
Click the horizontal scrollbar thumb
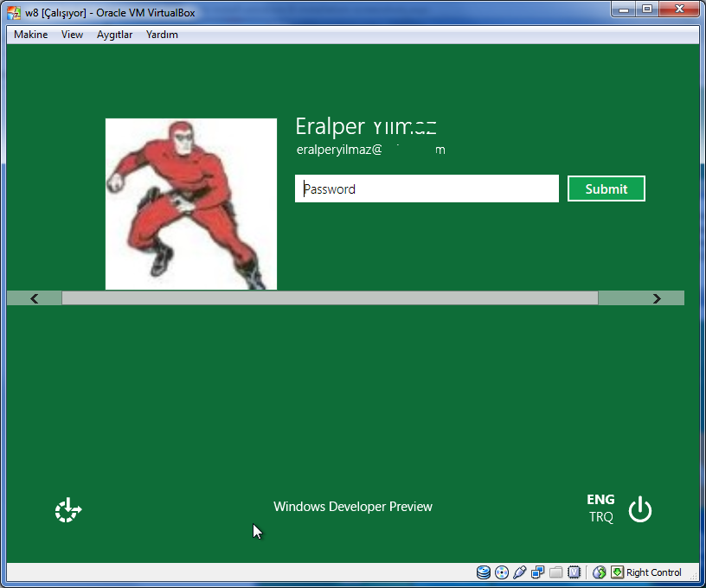(x=330, y=298)
